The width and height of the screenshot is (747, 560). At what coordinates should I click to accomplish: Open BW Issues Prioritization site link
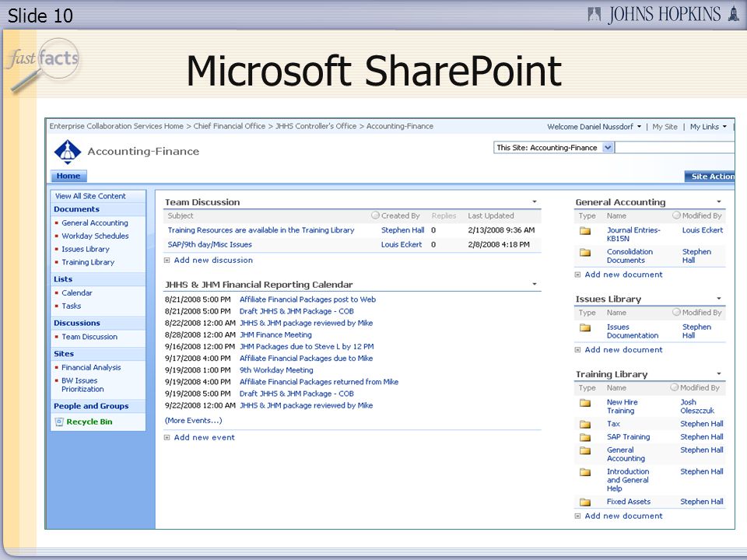[82, 385]
